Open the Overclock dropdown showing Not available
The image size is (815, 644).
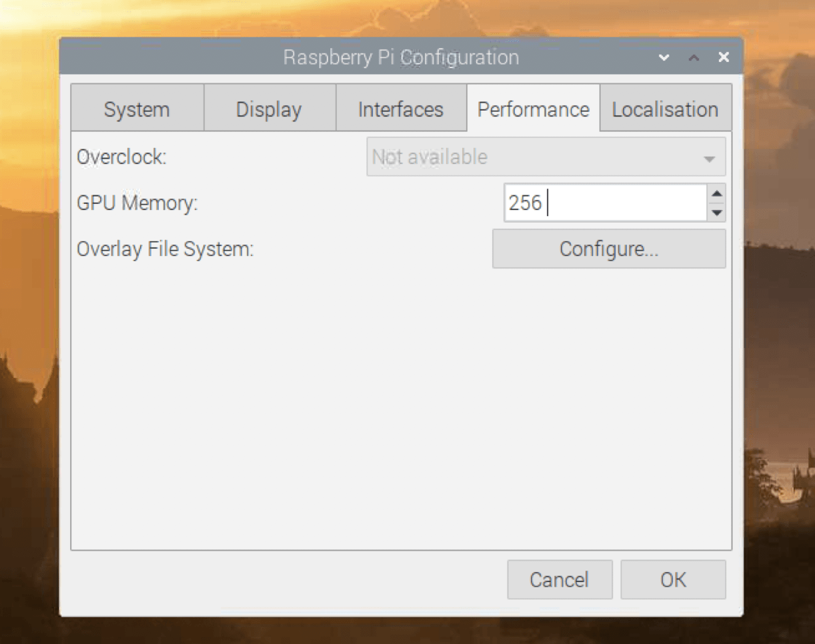(x=546, y=157)
